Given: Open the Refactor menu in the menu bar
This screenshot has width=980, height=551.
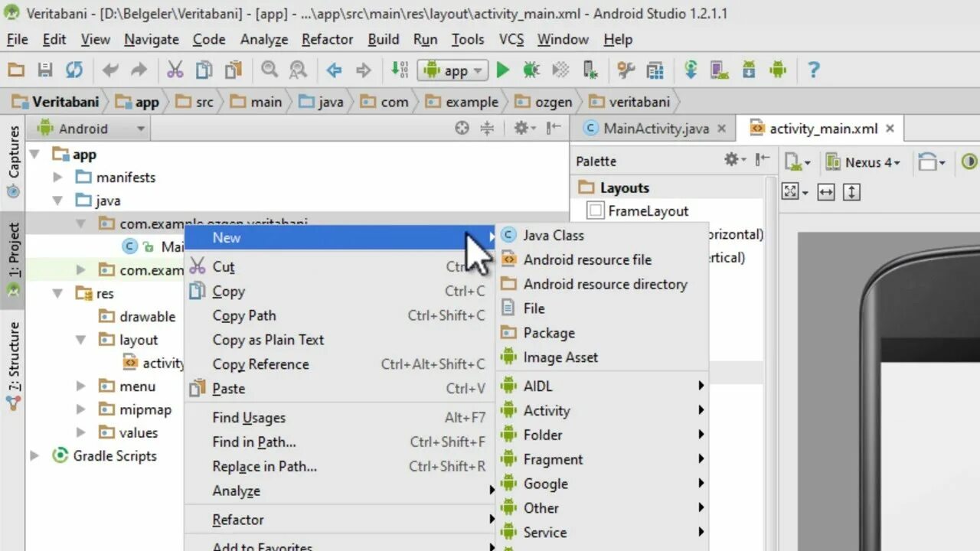Looking at the screenshot, I should [327, 39].
